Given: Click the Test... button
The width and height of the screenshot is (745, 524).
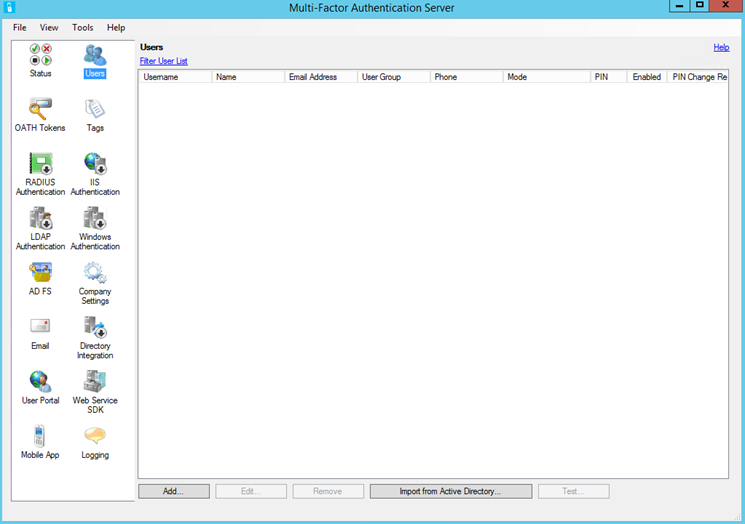Looking at the screenshot, I should [573, 491].
